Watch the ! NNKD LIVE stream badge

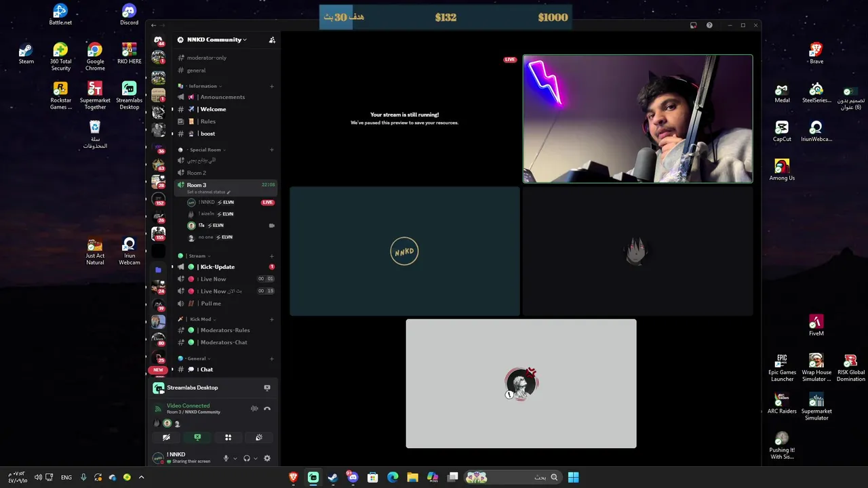tap(268, 202)
